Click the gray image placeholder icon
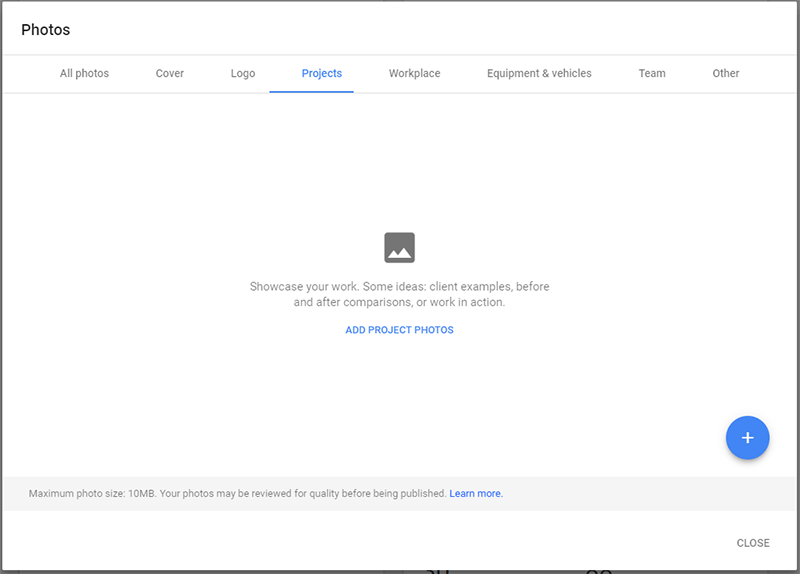 pyautogui.click(x=399, y=247)
